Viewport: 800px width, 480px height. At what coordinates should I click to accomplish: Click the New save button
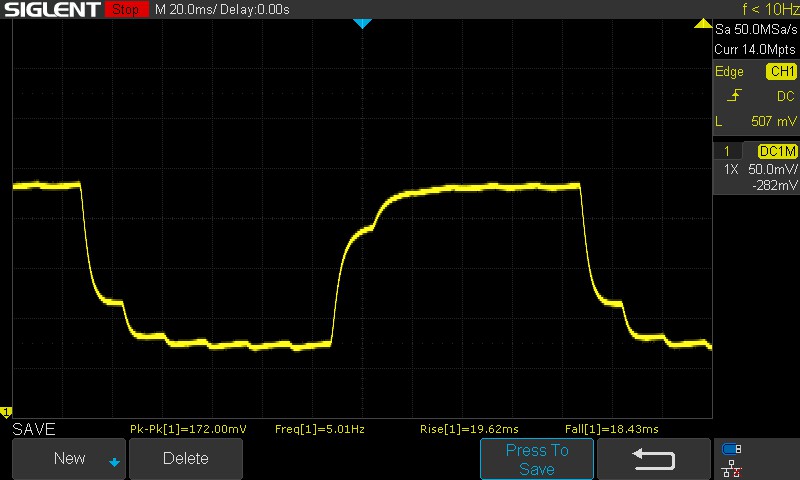[69, 459]
